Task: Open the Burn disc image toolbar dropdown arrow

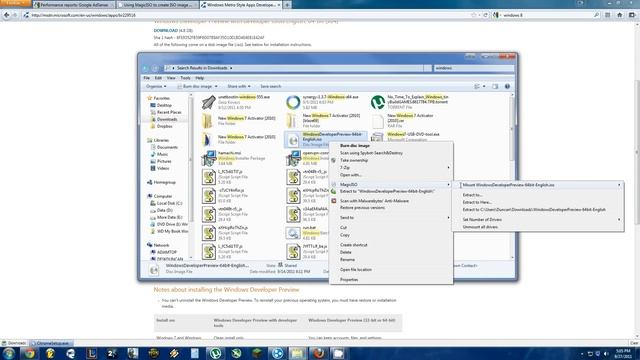Action: tap(216, 87)
